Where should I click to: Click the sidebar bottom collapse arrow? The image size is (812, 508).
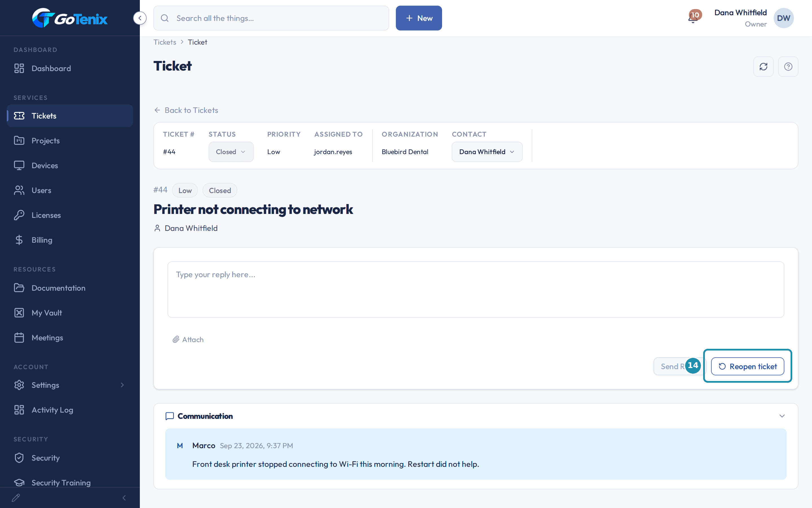(124, 498)
